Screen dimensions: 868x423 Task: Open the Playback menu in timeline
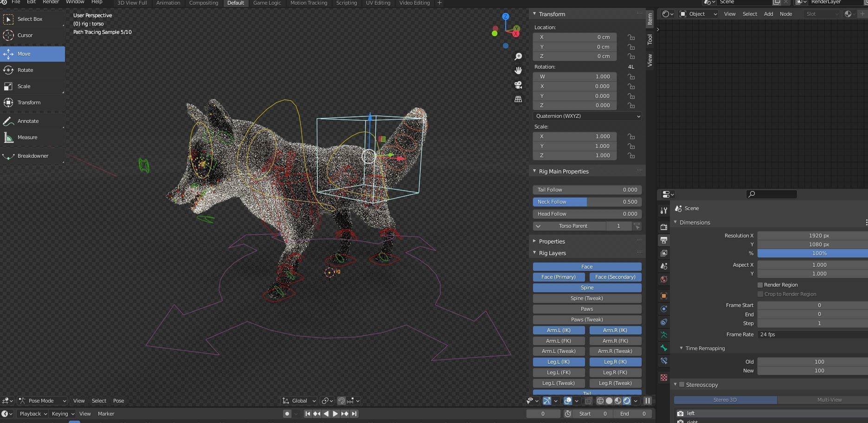[x=33, y=414]
